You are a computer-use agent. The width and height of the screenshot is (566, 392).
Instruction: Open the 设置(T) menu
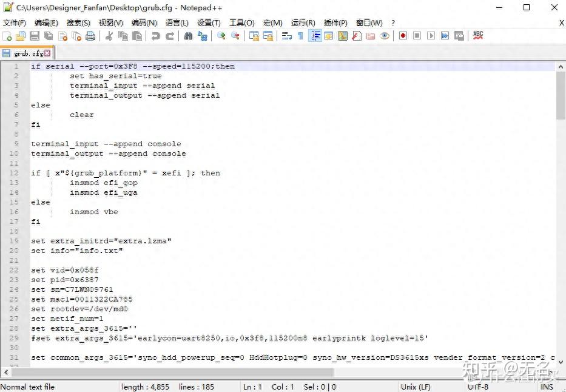coord(209,22)
